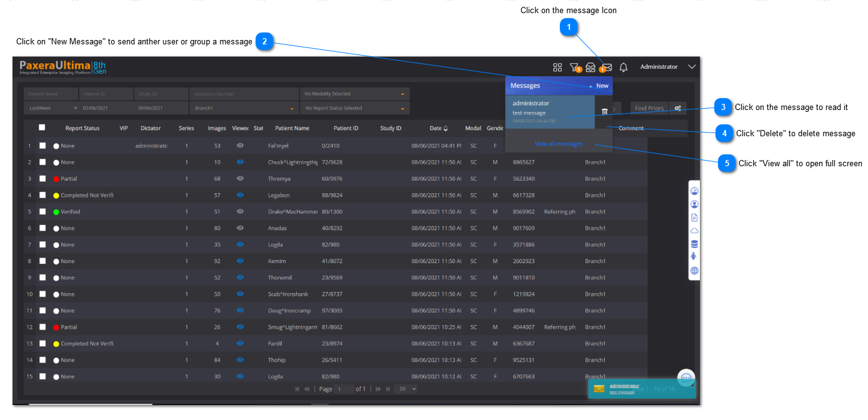The height and width of the screenshot is (420, 868).
Task: Sort the table by Date column header
Action: tap(438, 128)
